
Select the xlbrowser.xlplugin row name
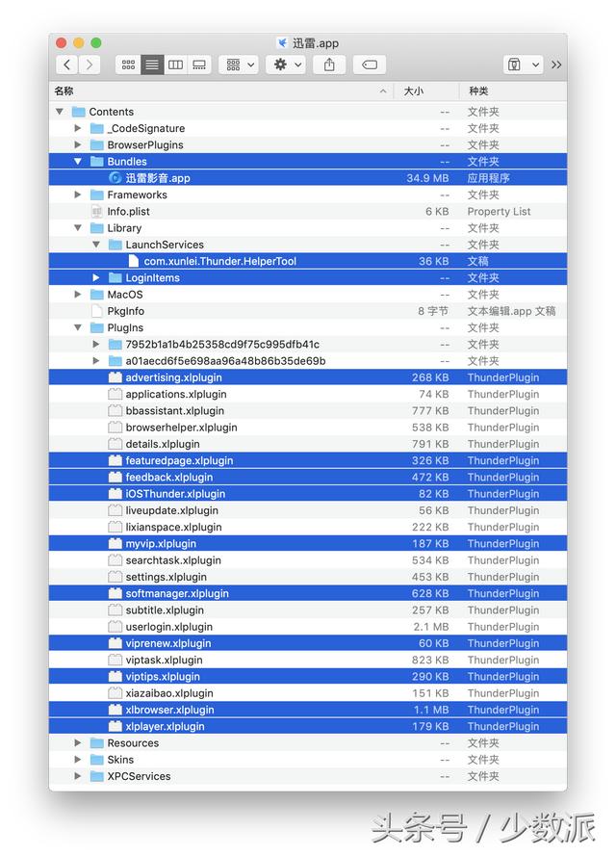tap(169, 710)
